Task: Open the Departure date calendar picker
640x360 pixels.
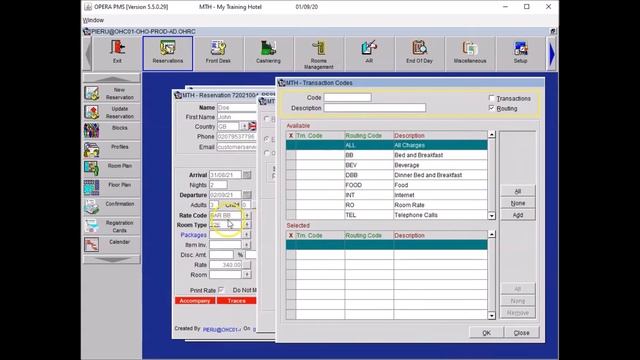Action: [247, 195]
